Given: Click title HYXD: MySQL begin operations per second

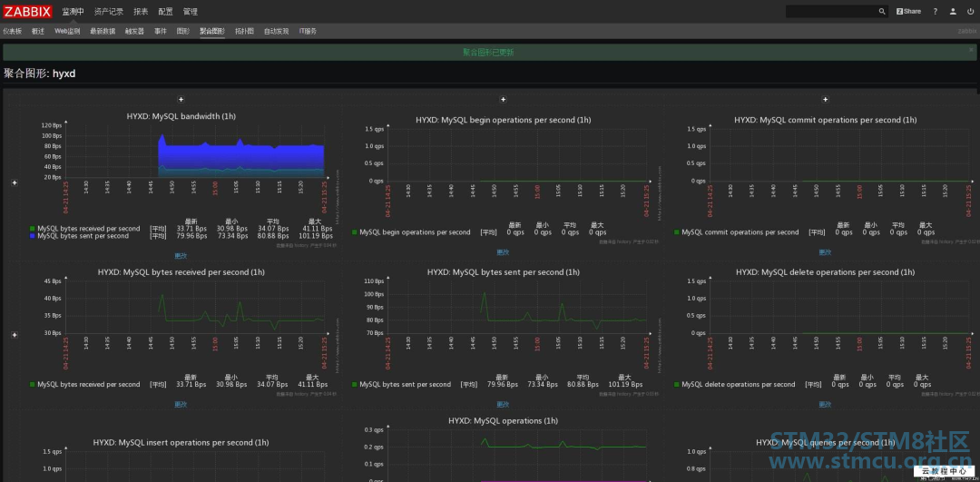Looking at the screenshot, I should [x=503, y=120].
